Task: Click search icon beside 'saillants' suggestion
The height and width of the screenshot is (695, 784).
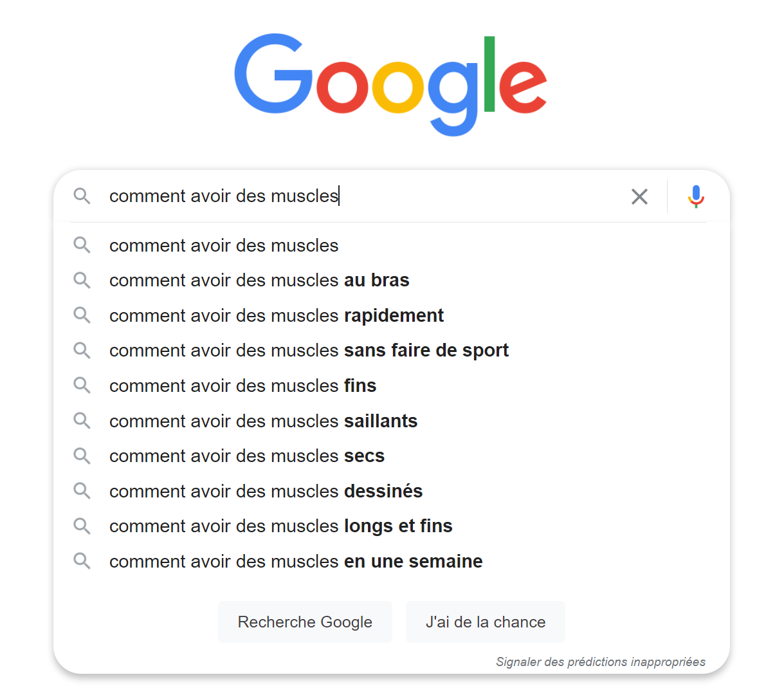Action: [82, 421]
